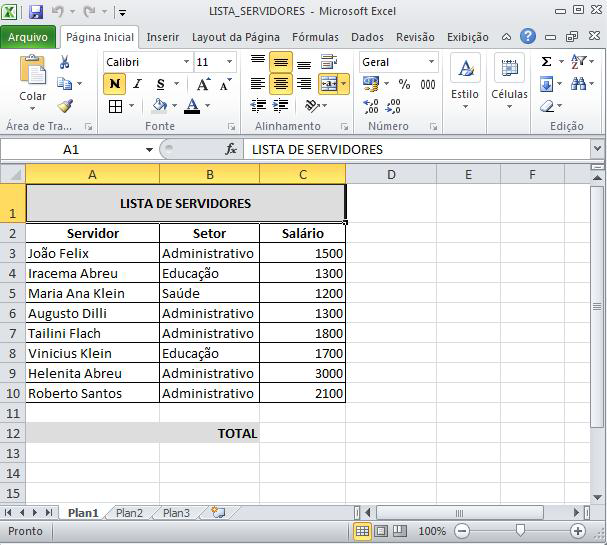Switch to the Dados tab
Image resolution: width=607 pixels, height=545 pixels.
tap(367, 37)
